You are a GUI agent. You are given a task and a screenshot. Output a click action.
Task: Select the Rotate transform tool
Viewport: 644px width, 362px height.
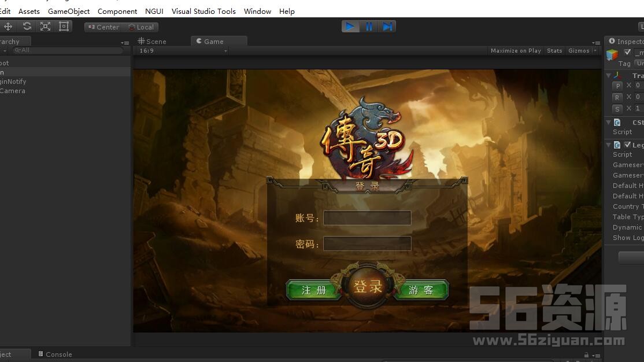point(27,27)
